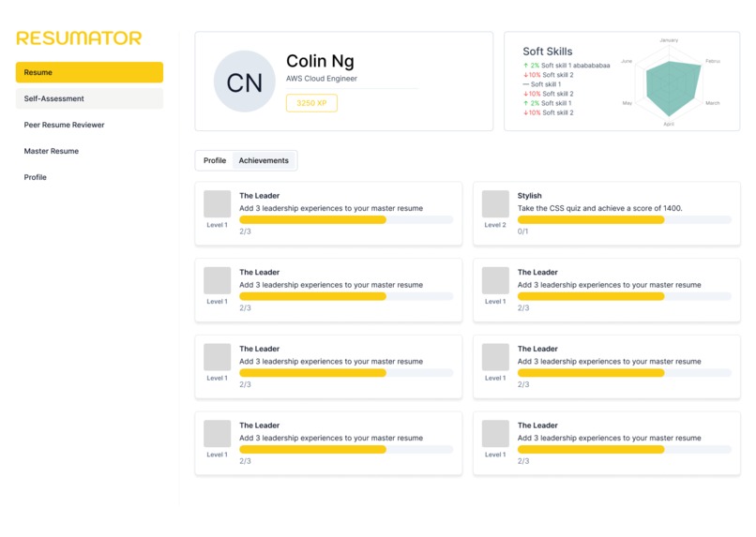Click the Level 2 label under Stylish badge
Image resolution: width=756 pixels, height=537 pixels.
tap(495, 225)
